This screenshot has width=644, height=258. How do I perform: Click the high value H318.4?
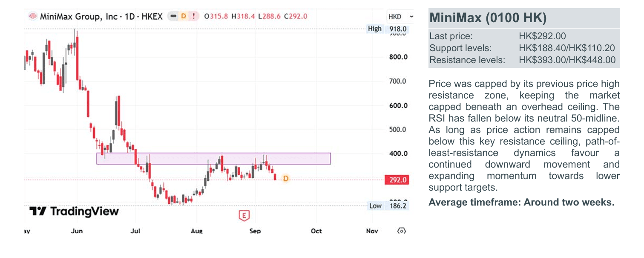[243, 17]
